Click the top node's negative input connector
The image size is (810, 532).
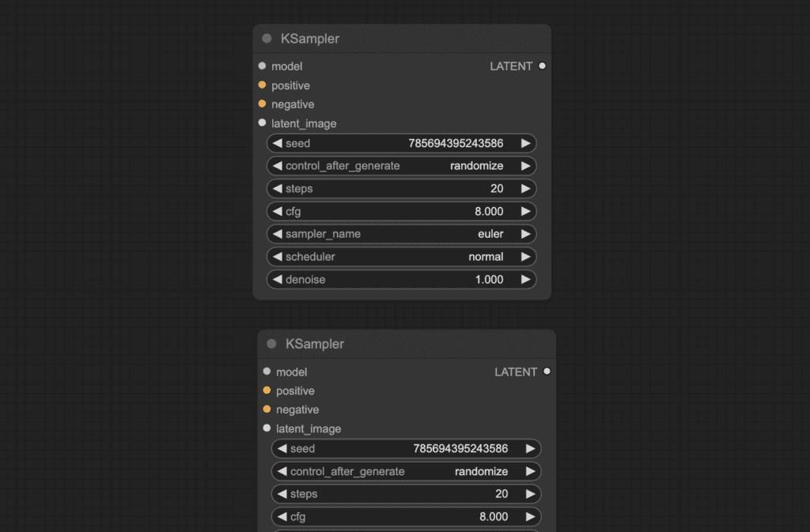tap(263, 104)
